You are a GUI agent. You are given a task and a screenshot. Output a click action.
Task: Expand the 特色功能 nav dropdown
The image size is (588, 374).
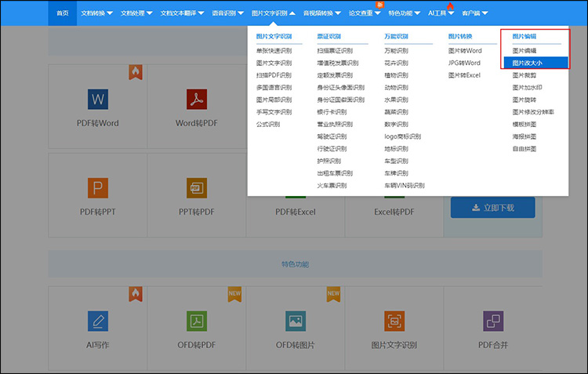pyautogui.click(x=405, y=13)
